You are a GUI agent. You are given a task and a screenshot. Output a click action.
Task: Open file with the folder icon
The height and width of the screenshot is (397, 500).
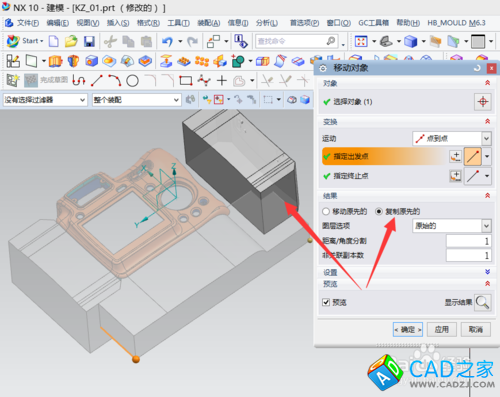point(71,41)
